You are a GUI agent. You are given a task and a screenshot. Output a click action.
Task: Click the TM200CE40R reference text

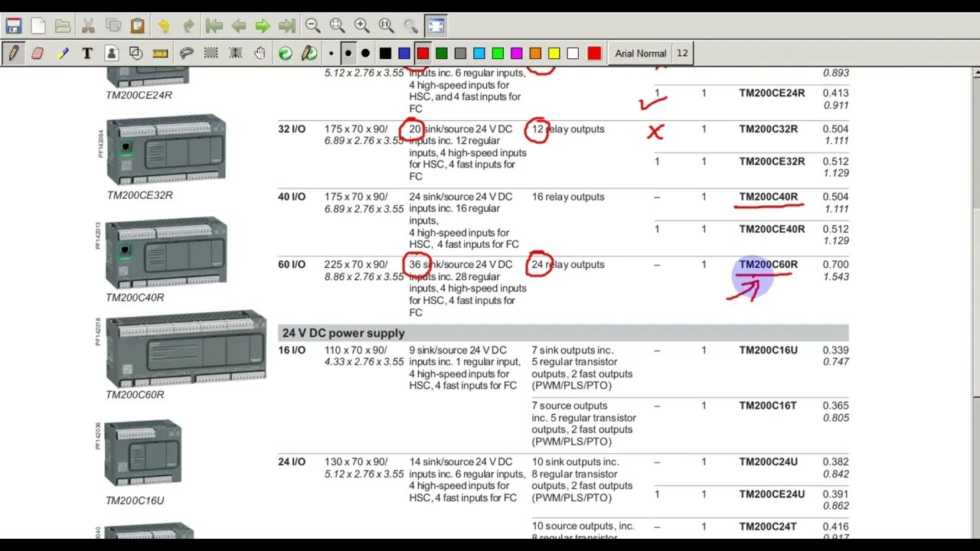[772, 229]
